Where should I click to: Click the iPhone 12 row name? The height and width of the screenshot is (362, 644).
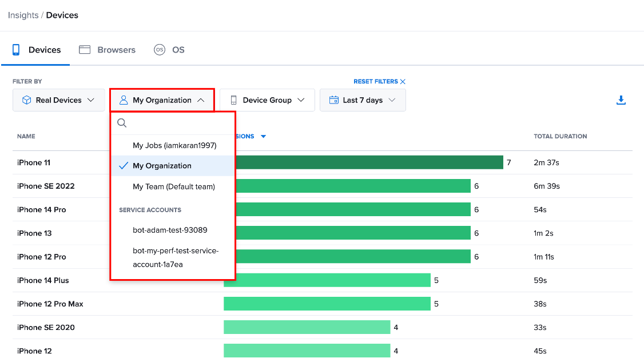[34, 351]
